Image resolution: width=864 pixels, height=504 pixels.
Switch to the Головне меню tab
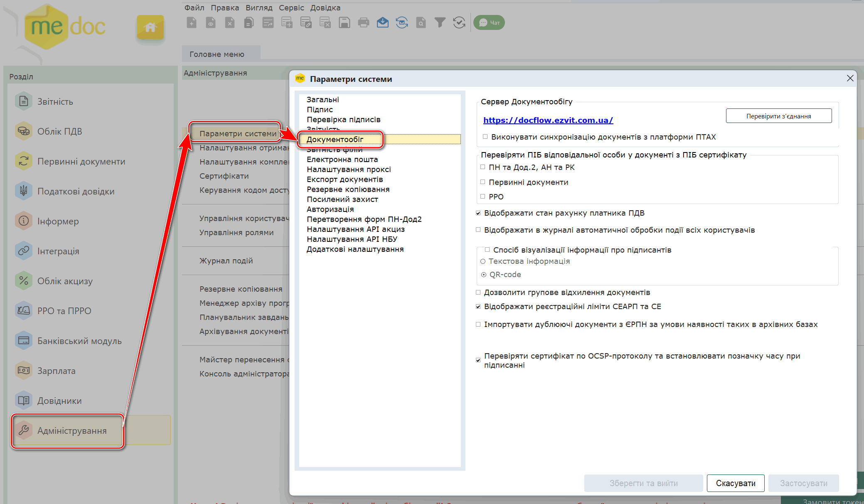tap(217, 54)
